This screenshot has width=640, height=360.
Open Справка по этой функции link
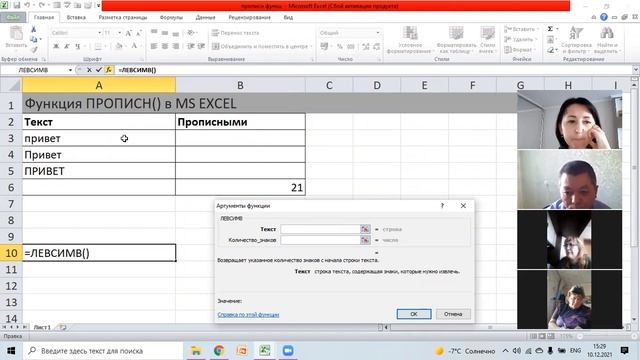248,315
